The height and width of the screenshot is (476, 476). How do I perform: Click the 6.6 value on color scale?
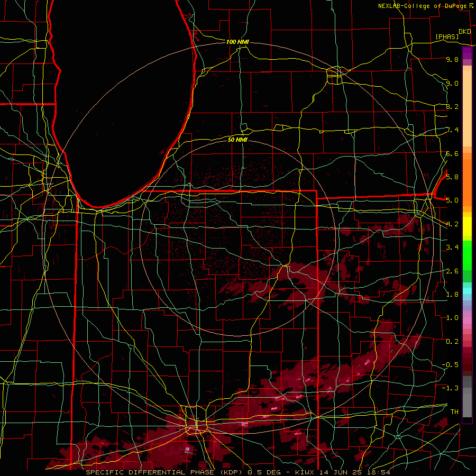(x=452, y=153)
